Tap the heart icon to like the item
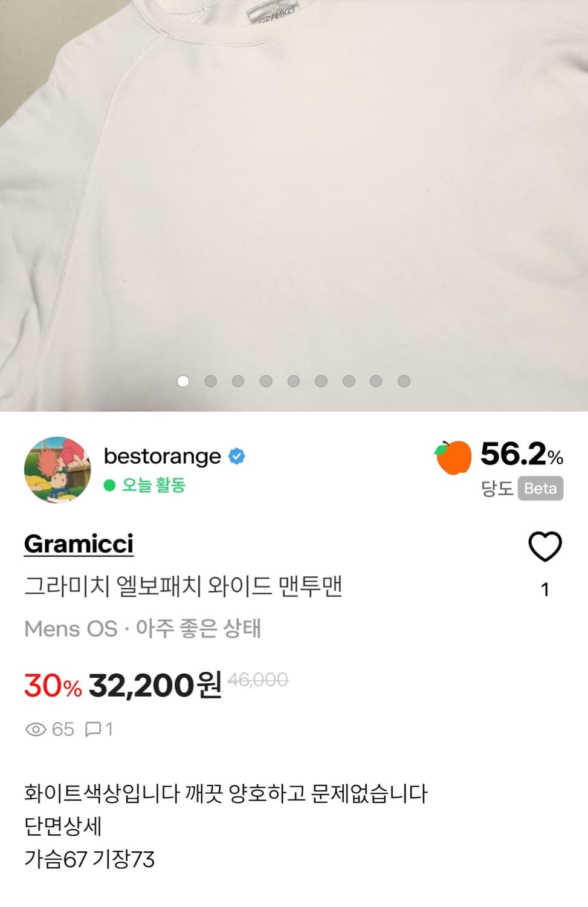Viewport: 588px width, 907px height. (x=545, y=547)
